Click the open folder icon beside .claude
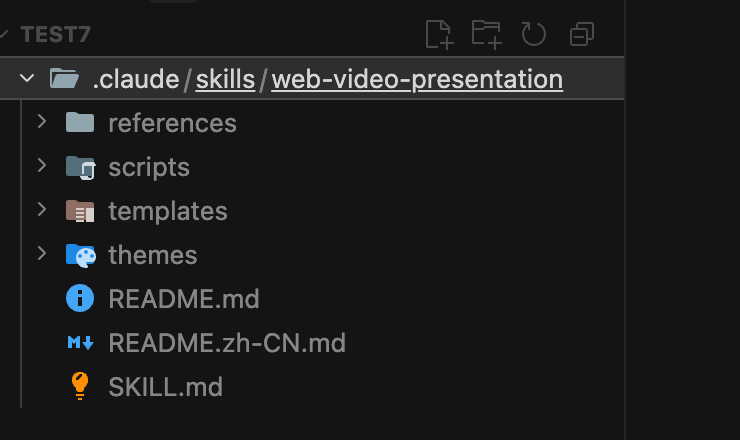 click(x=64, y=78)
